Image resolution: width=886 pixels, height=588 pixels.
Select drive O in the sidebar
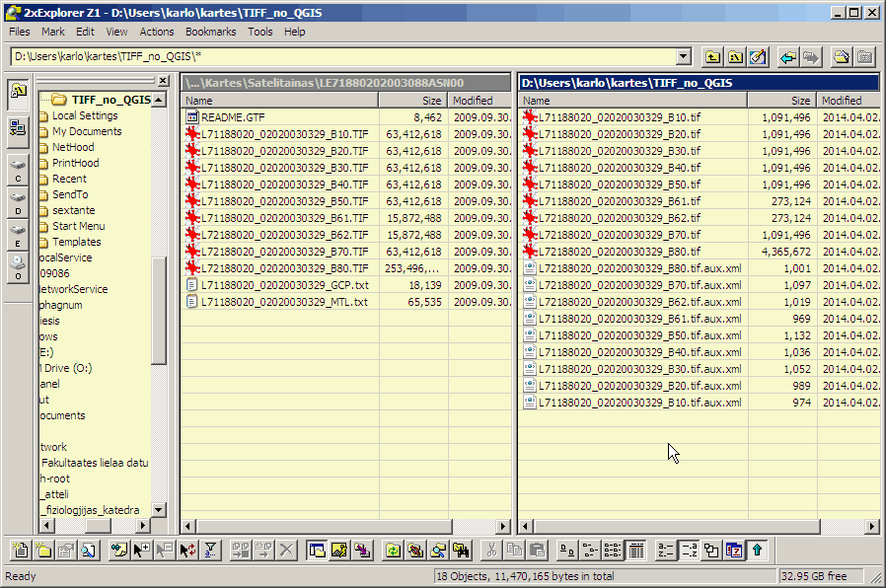coord(18,267)
